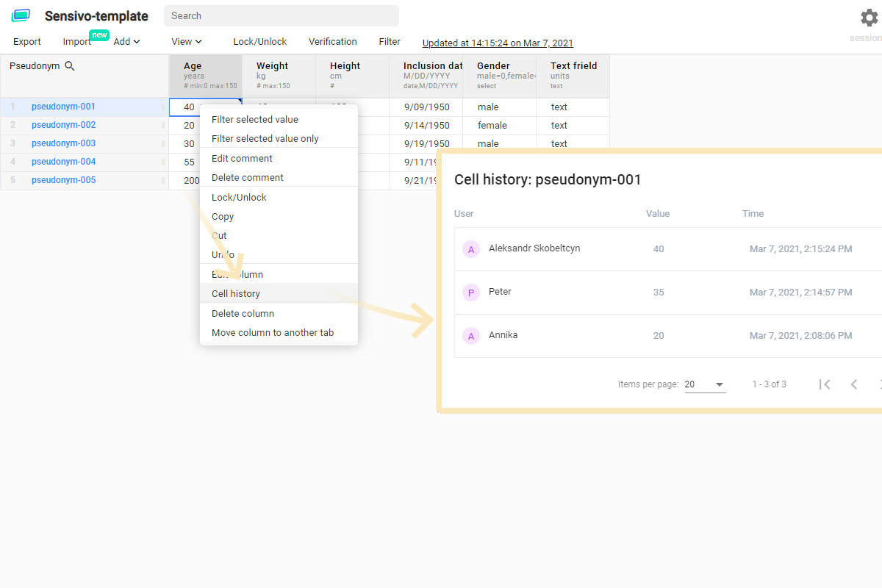Expand the View dropdown

(x=187, y=42)
